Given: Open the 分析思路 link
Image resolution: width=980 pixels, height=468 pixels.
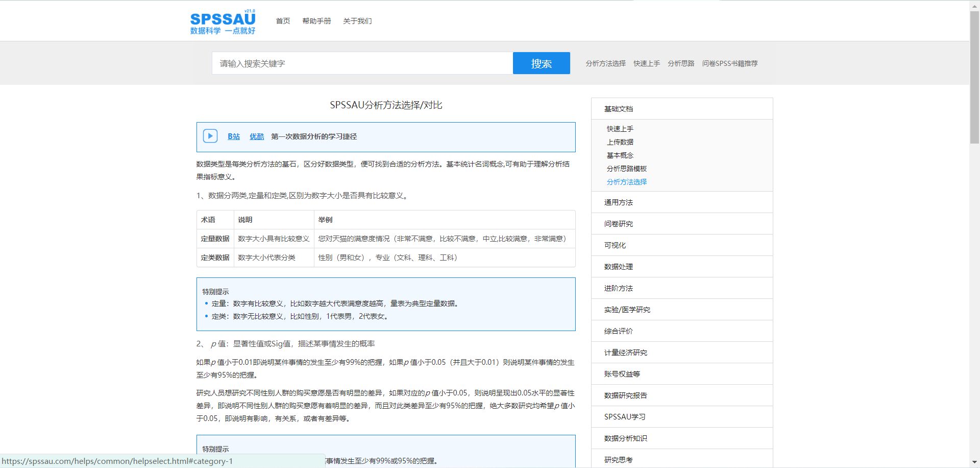Looking at the screenshot, I should [x=680, y=63].
